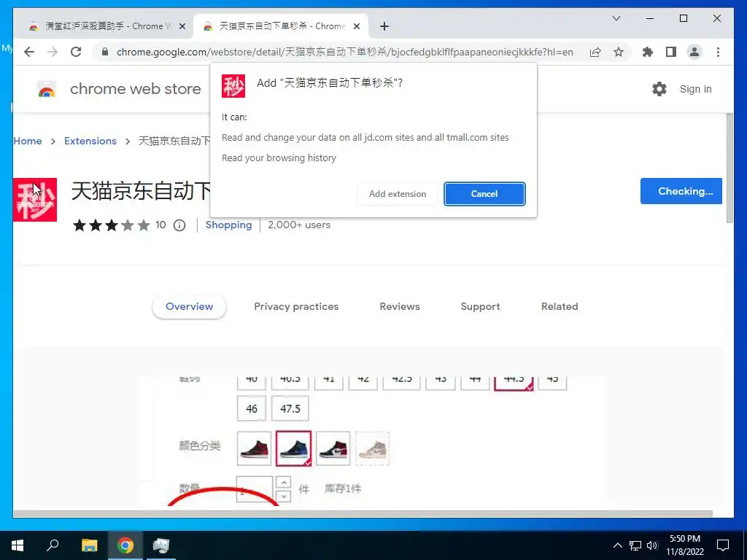The height and width of the screenshot is (560, 747).
Task: Click Sign in link
Action: (x=695, y=89)
